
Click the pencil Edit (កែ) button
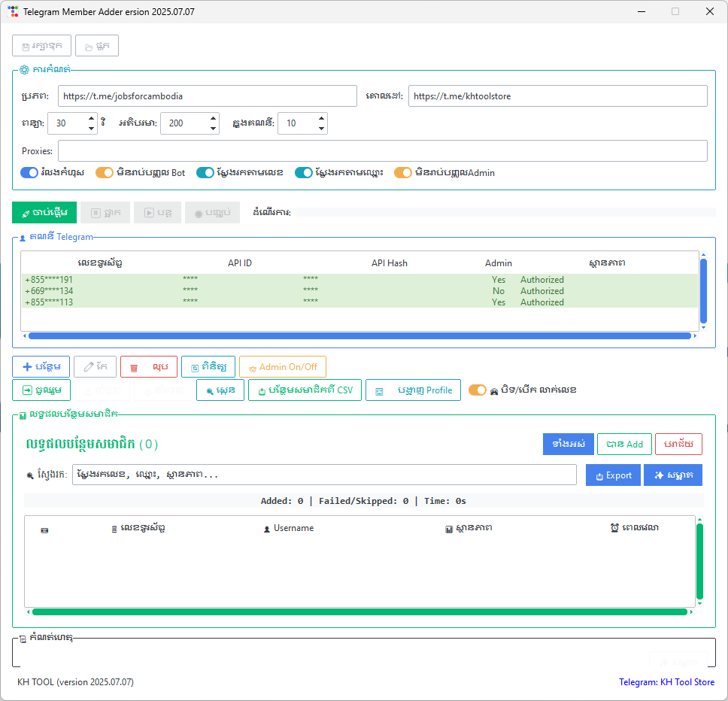(96, 367)
